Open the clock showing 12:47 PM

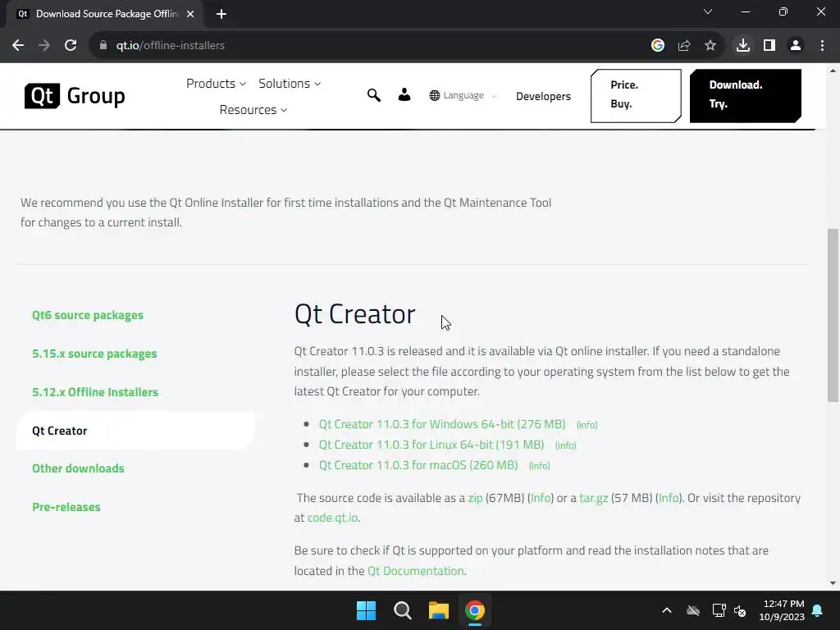coord(782,610)
